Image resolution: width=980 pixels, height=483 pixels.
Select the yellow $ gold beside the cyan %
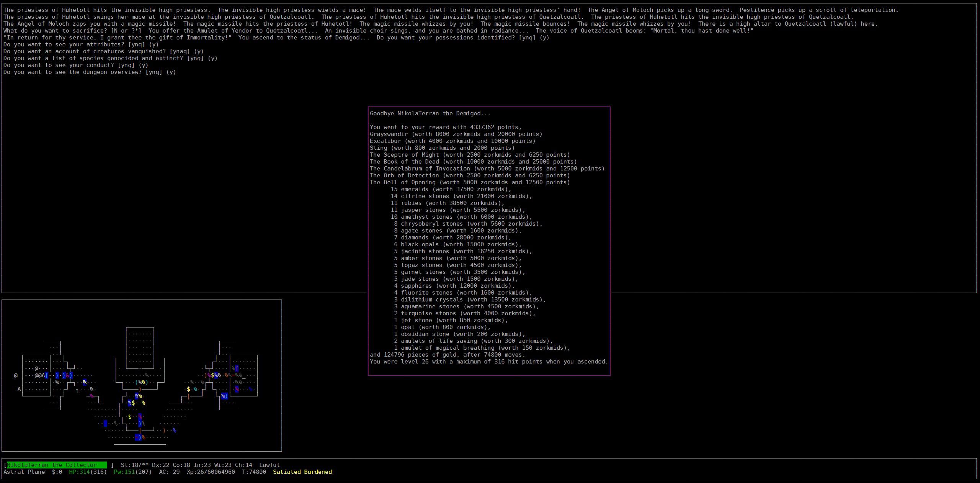click(188, 389)
